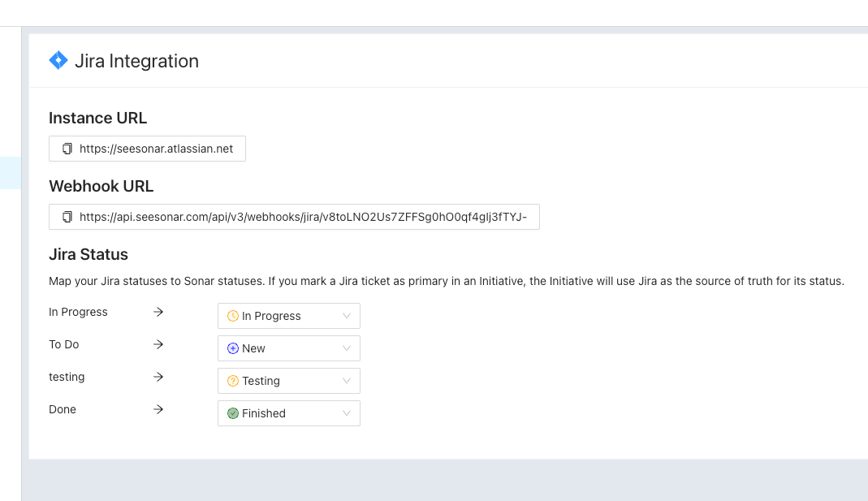This screenshot has height=501, width=868.
Task: Copy the Instance URL using its copy icon
Action: coord(67,149)
